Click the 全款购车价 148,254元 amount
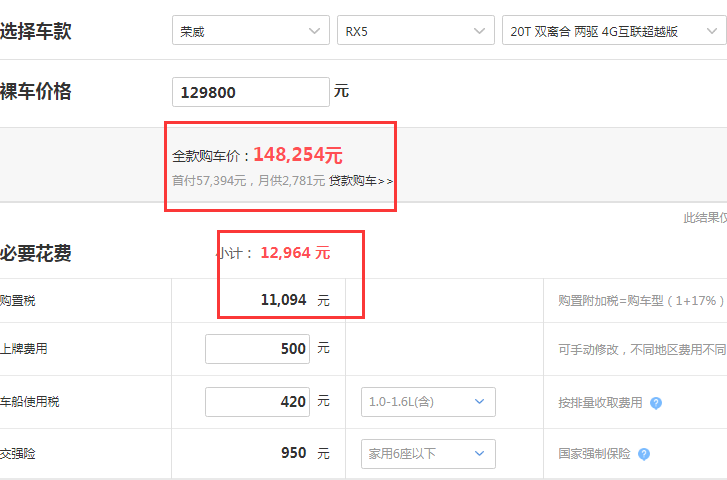This screenshot has height=480, width=727. point(298,155)
